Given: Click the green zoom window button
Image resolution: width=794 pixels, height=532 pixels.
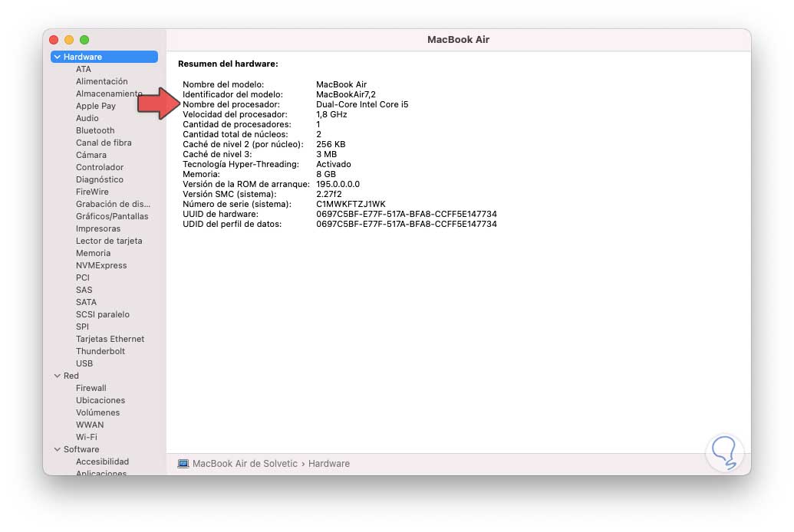Looking at the screenshot, I should pyautogui.click(x=84, y=40).
